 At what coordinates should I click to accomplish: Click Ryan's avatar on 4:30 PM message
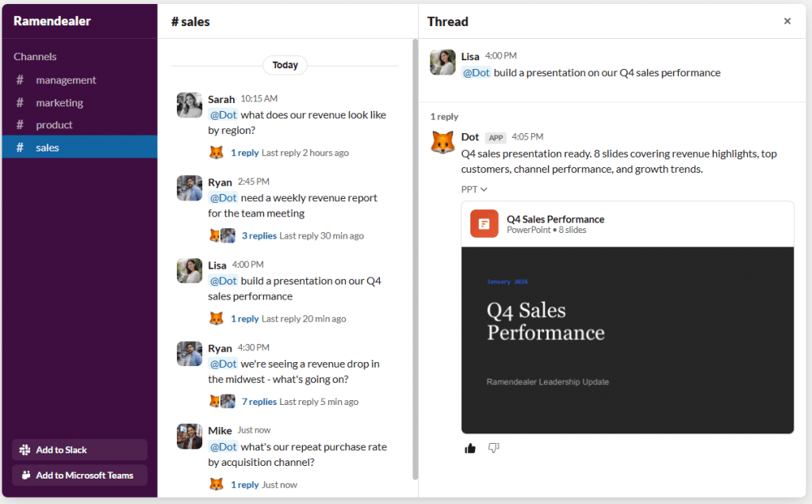pyautogui.click(x=189, y=354)
